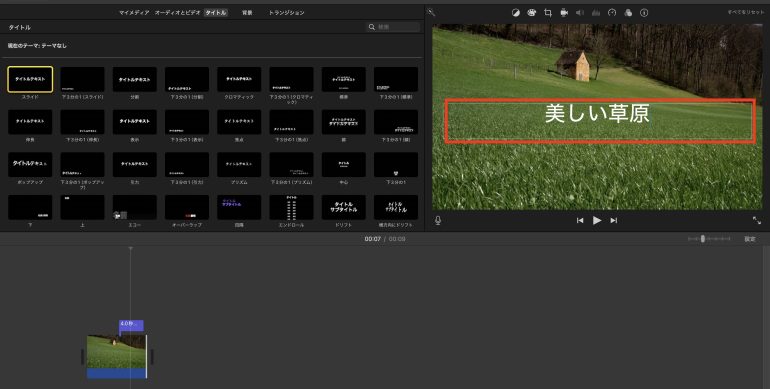Select the 引力 title thumbnail

(135, 165)
